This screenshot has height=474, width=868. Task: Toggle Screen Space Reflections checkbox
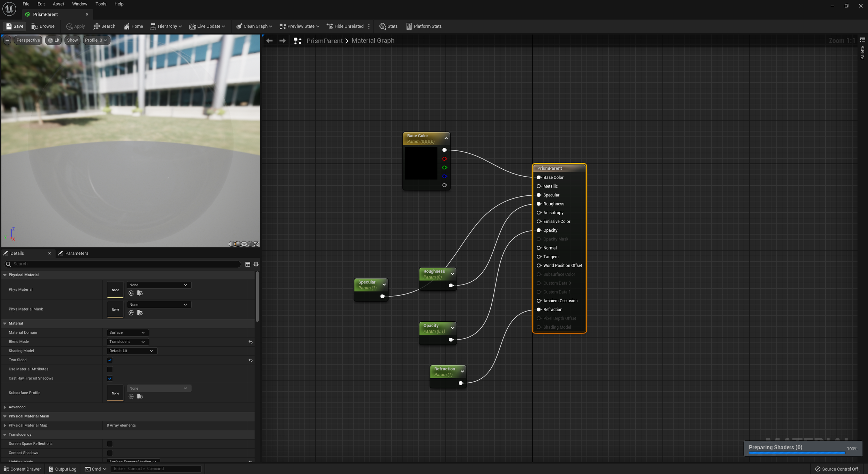point(110,444)
